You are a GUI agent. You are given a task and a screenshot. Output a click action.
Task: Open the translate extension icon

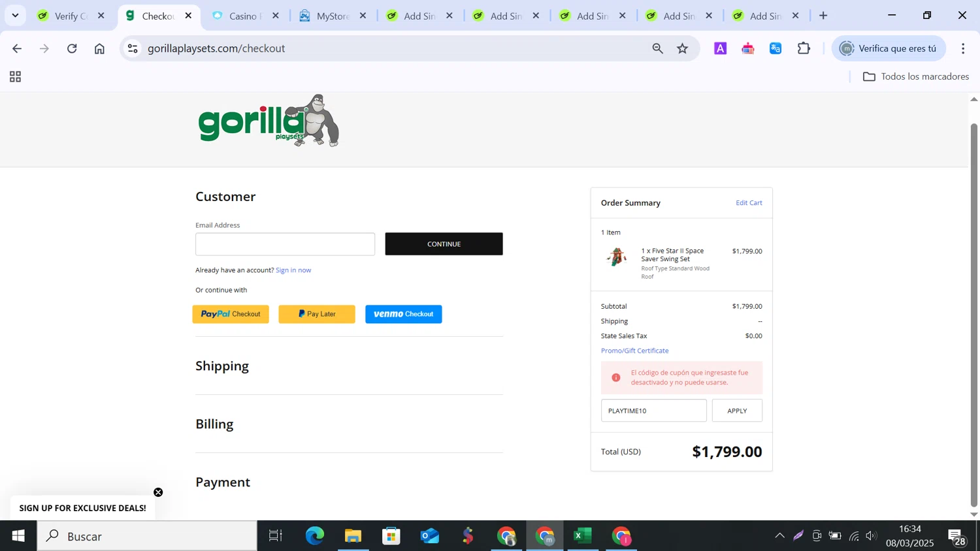(x=776, y=48)
